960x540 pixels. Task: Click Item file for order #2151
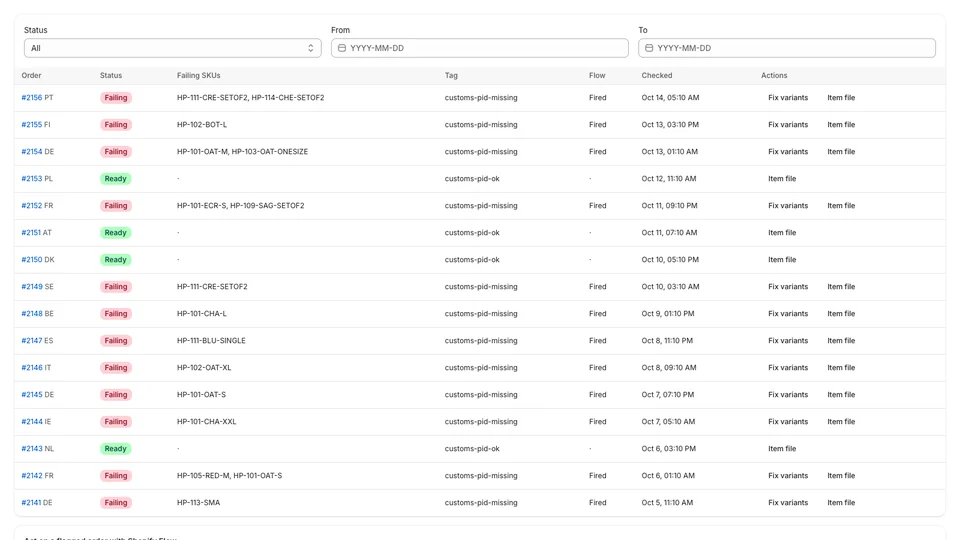click(x=782, y=233)
